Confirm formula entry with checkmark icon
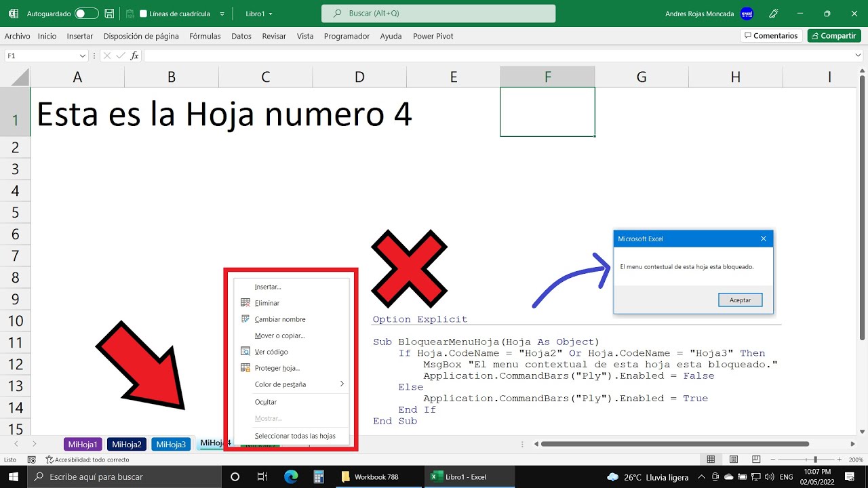Screen dimensions: 868x488 tap(120, 56)
